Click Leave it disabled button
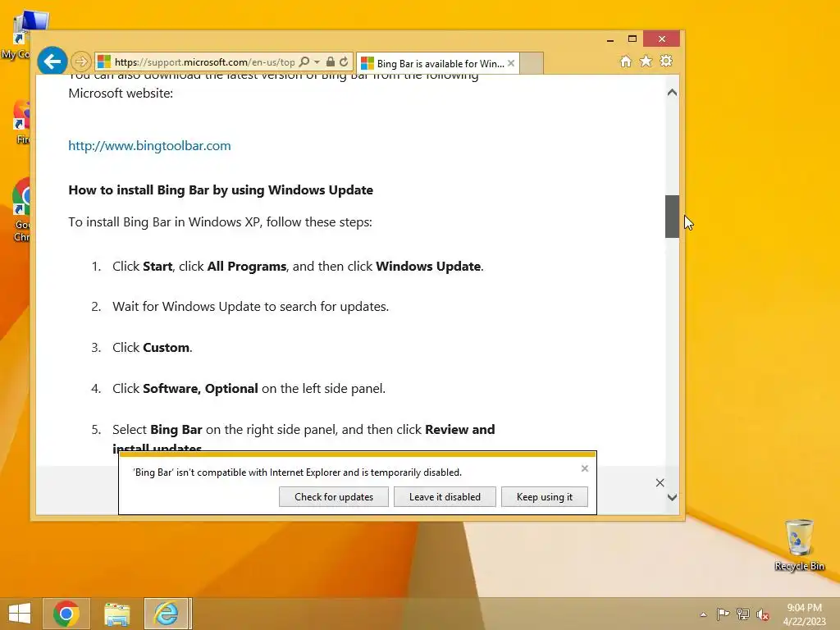The image size is (840, 630). pyautogui.click(x=445, y=496)
